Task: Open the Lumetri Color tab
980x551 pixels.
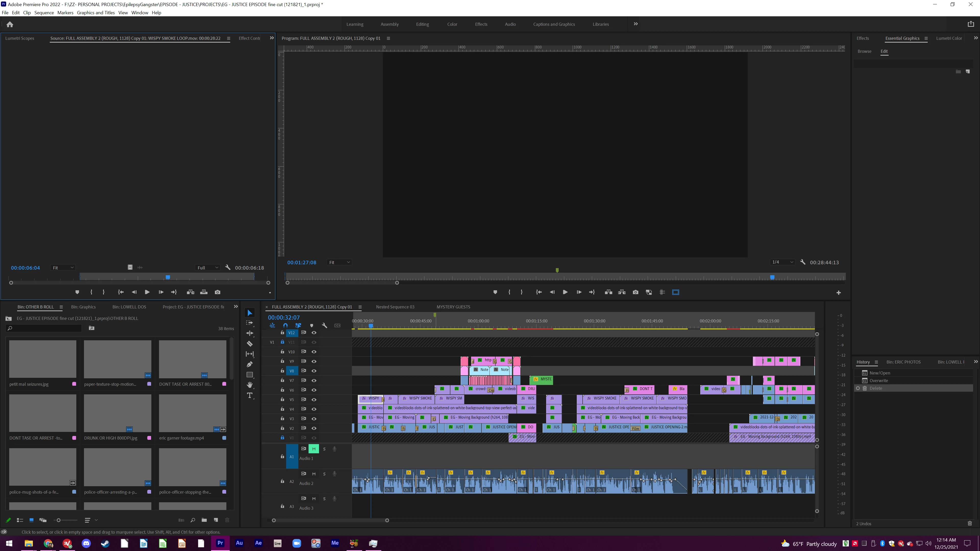Action: tap(949, 38)
